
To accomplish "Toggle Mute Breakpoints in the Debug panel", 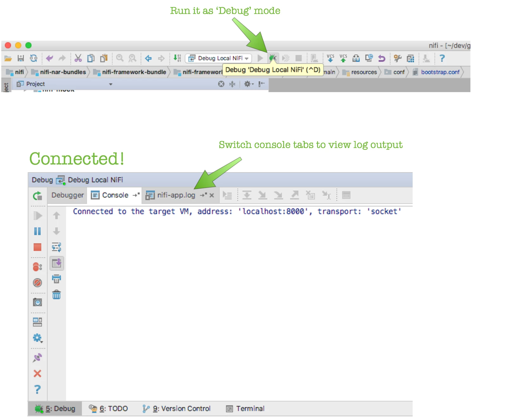I will click(x=37, y=283).
